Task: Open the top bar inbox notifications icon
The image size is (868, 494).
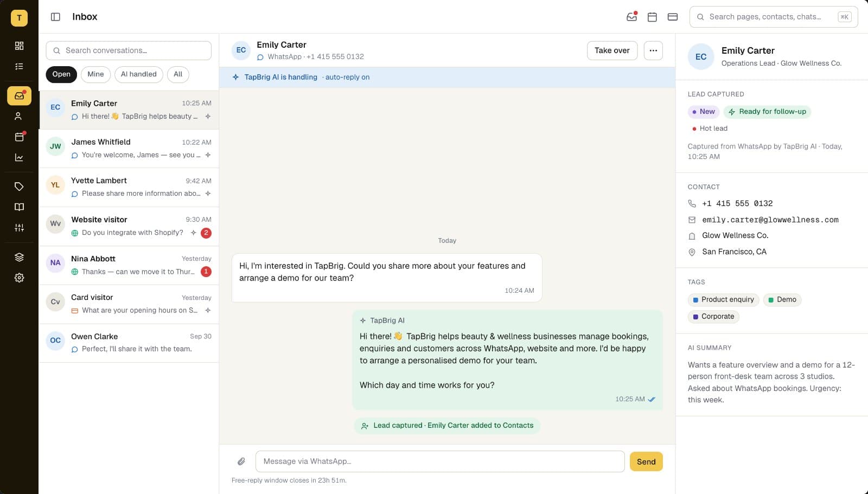Action: (631, 17)
